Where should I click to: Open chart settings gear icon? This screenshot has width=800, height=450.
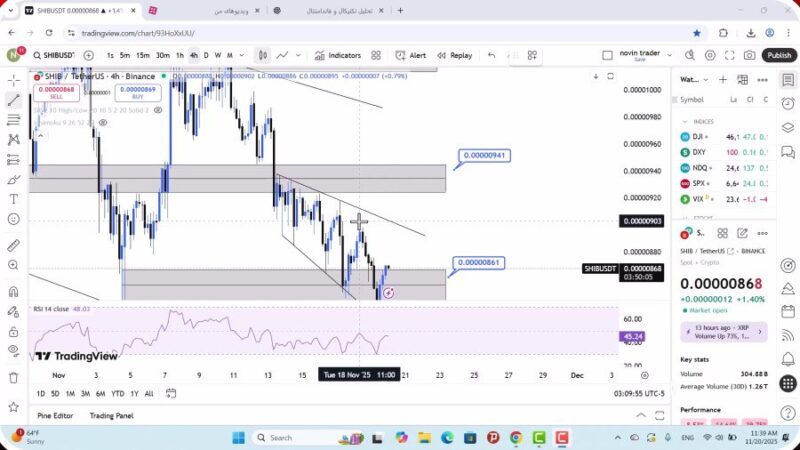point(711,56)
